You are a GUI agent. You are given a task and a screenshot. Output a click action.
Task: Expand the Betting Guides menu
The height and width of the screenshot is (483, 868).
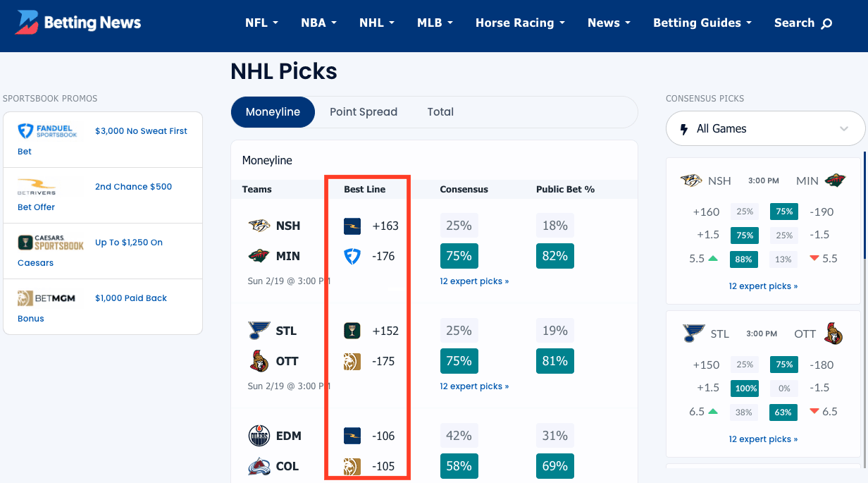click(702, 23)
